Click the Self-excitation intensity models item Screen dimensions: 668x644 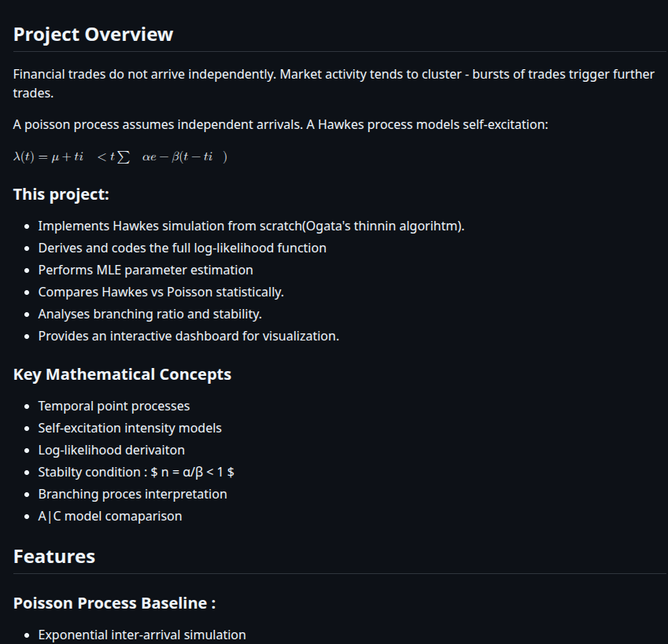pyautogui.click(x=130, y=429)
